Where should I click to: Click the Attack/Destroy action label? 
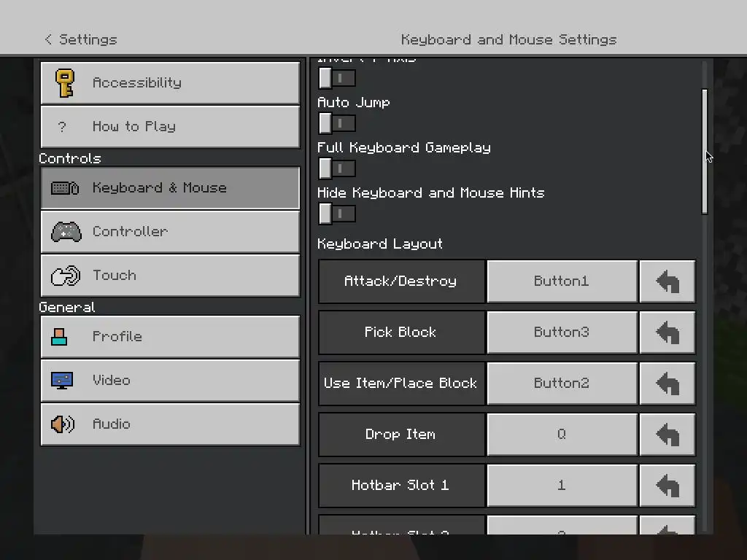click(400, 281)
